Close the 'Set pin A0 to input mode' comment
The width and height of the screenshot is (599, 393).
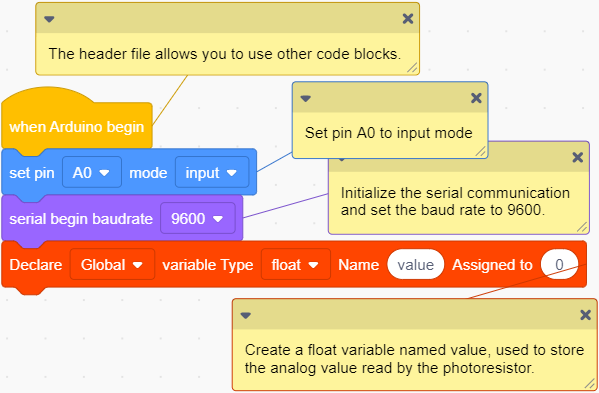point(476,98)
